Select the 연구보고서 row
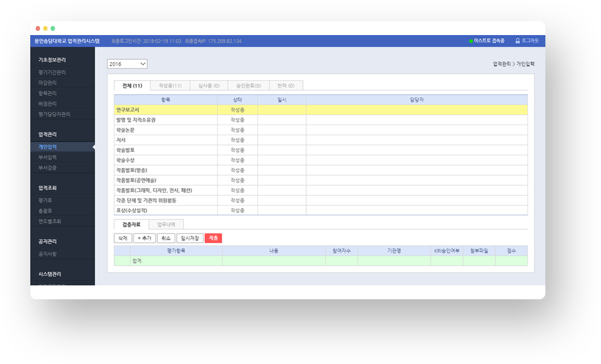Viewport: 601px width, 364px height. click(321, 110)
